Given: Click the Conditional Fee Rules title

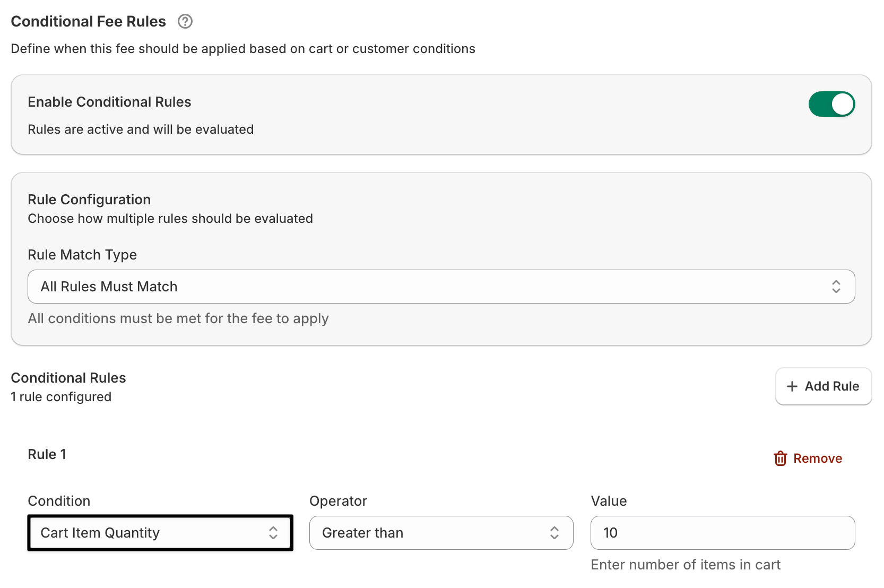Looking at the screenshot, I should (x=89, y=22).
